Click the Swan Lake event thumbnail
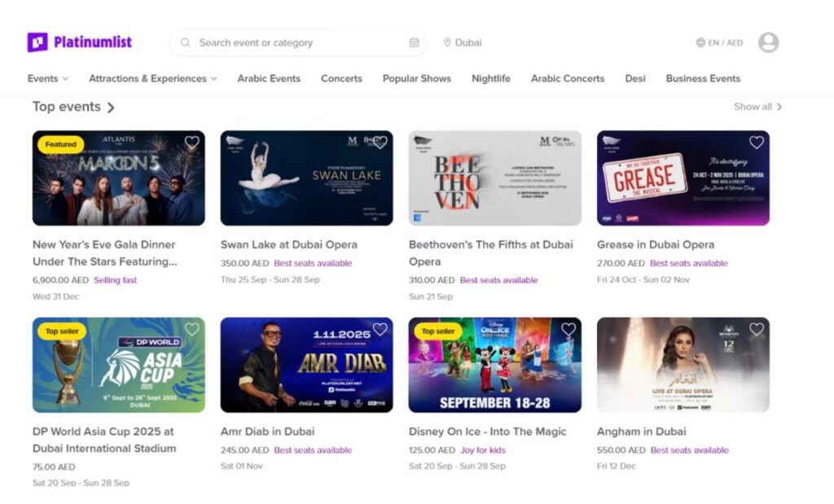834x504 pixels. click(x=307, y=178)
